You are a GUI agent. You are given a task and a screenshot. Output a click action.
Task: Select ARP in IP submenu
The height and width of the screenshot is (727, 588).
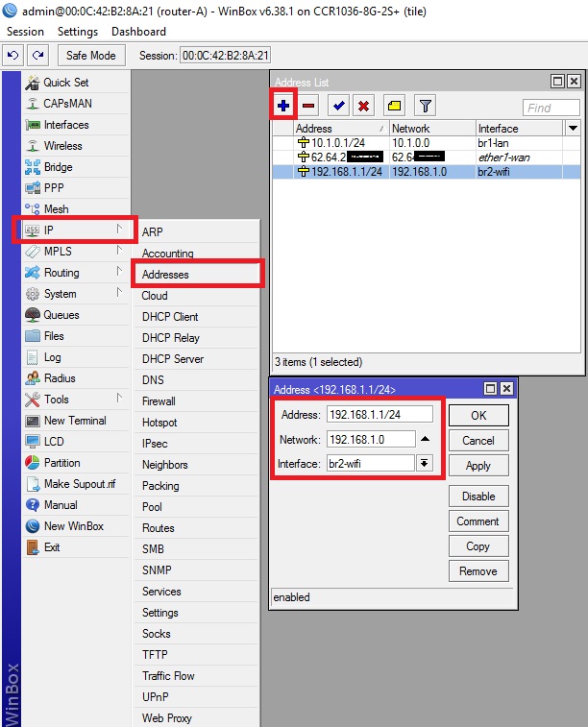197,231
